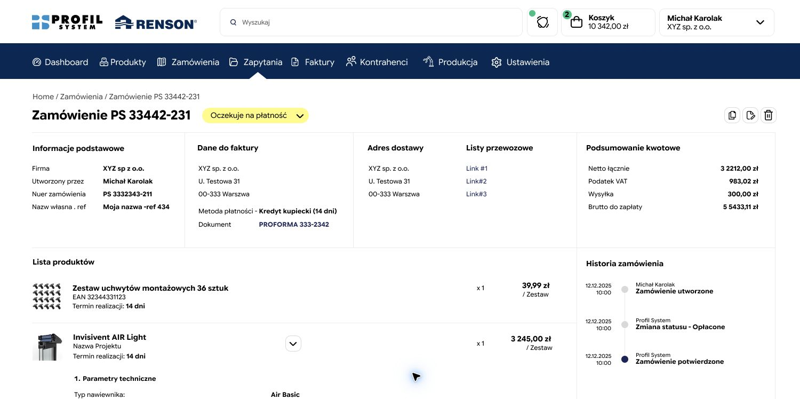The width and height of the screenshot is (800, 399).
Task: Click the Faktury document icon
Action: (295, 62)
